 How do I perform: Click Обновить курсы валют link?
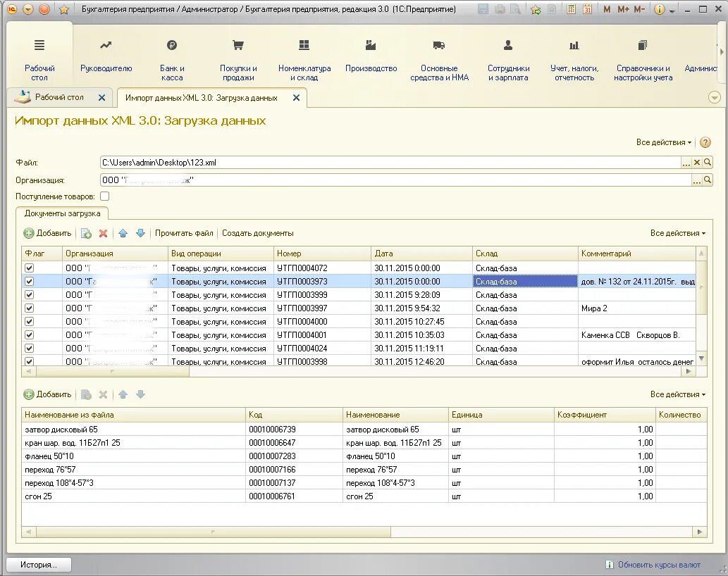click(659, 565)
